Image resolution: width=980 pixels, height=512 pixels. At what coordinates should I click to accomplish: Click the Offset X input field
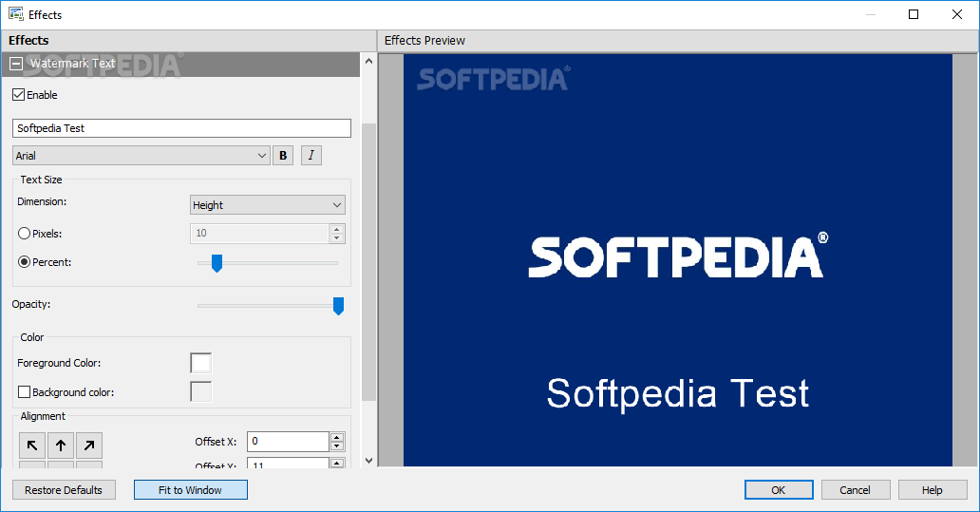coord(288,442)
